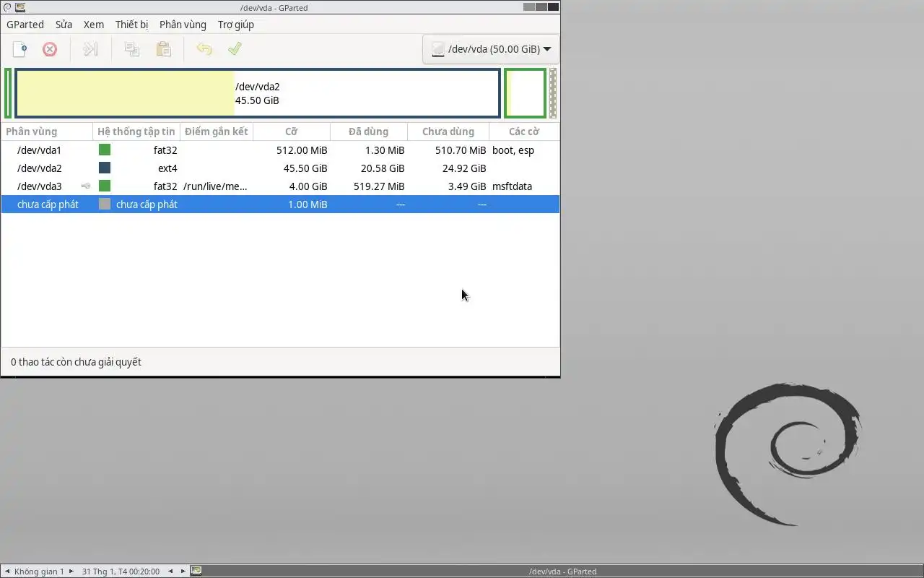Open the Xem menu
This screenshot has width=924, height=578.
click(x=94, y=25)
